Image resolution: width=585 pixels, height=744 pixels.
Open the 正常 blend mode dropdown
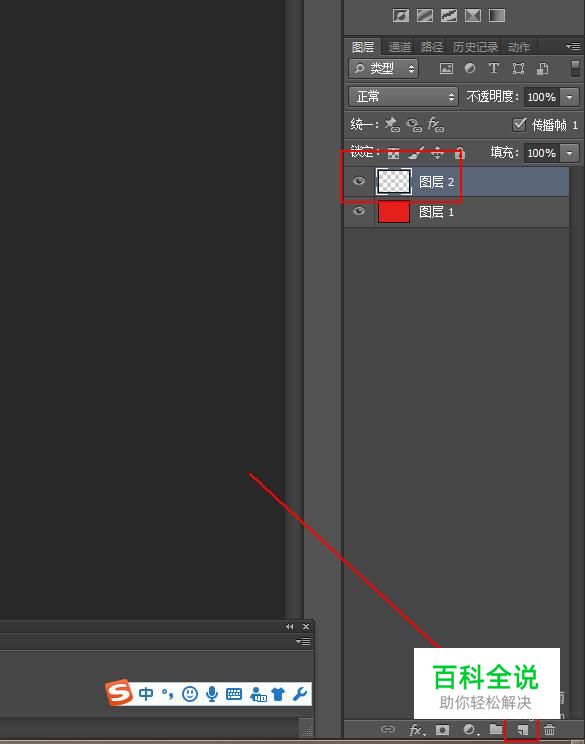tap(403, 97)
